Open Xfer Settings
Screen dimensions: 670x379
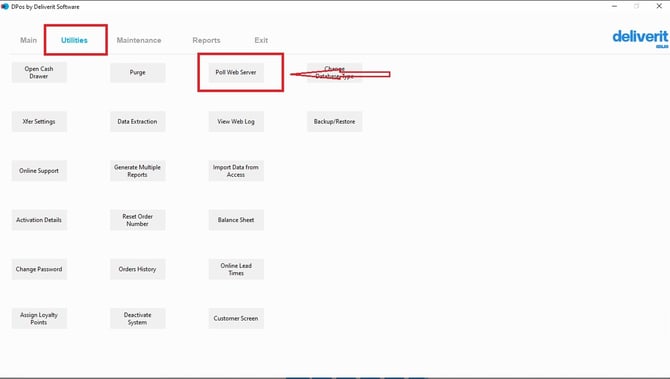click(x=39, y=121)
